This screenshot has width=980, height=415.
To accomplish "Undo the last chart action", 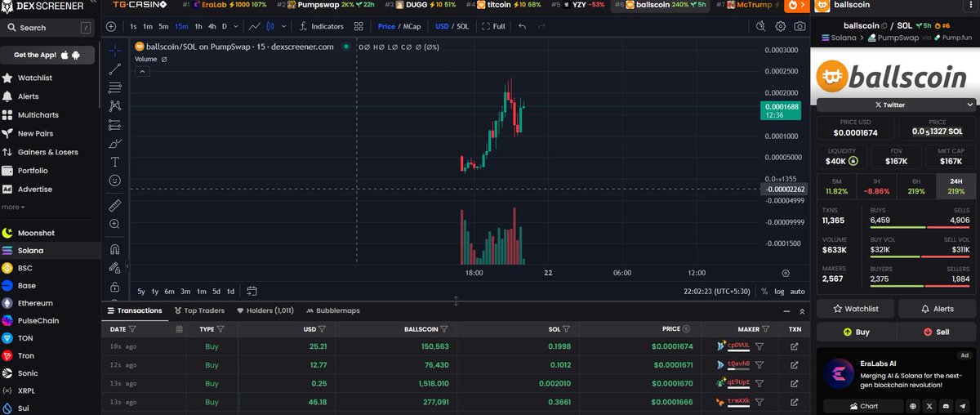I will tap(522, 26).
